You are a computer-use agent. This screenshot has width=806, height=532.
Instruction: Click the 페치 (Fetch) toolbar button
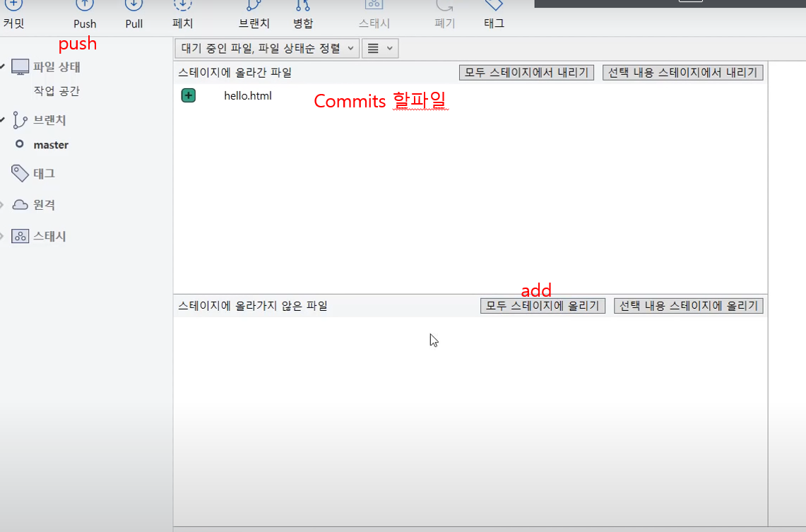[182, 14]
